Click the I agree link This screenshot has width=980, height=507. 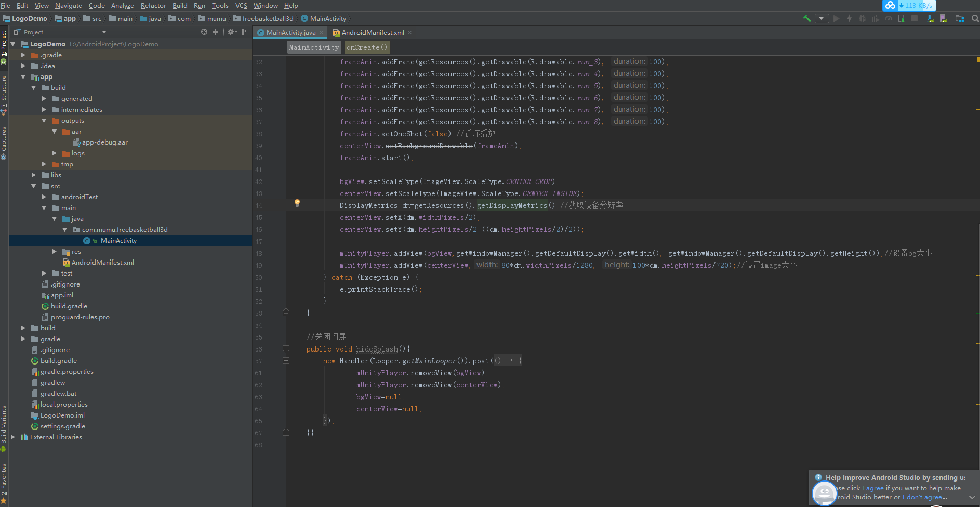(872, 488)
